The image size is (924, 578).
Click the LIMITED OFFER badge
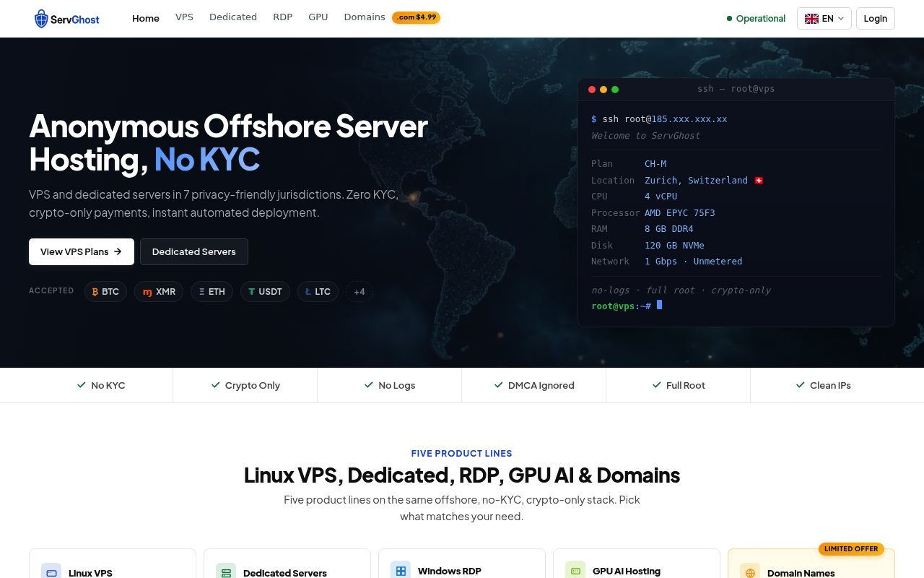tap(851, 549)
